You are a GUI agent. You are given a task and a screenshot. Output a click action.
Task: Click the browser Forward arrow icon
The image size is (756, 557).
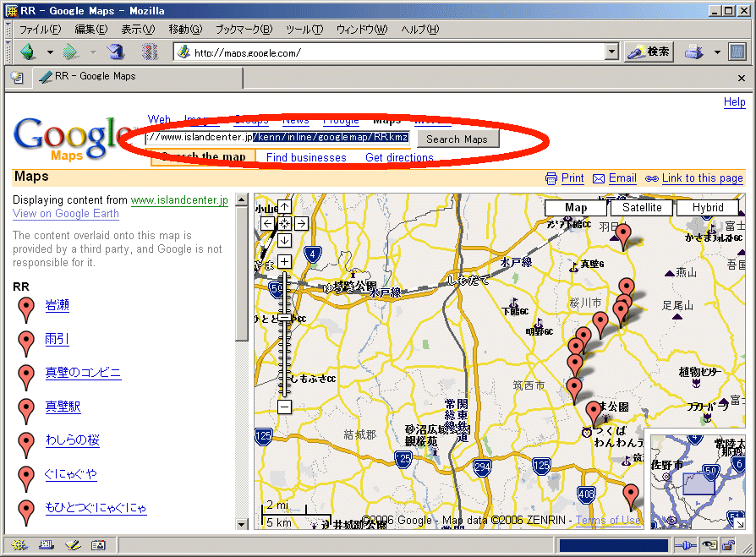[71, 52]
